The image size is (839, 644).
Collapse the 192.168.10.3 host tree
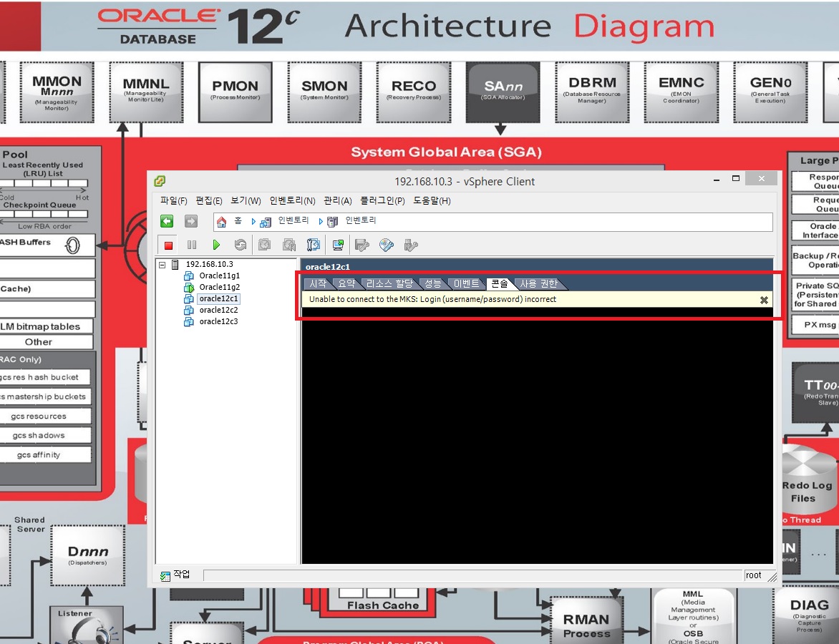[x=162, y=264]
